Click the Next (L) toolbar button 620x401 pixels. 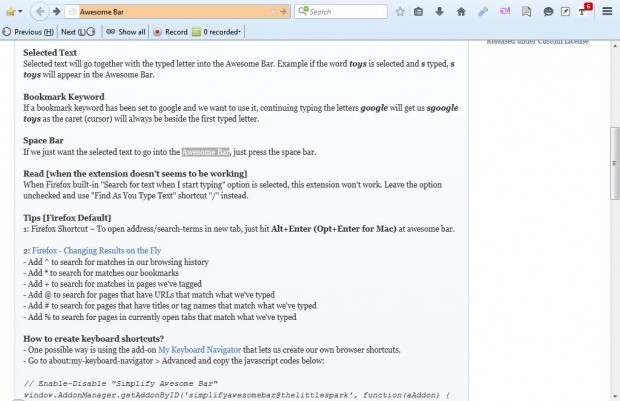(78, 32)
